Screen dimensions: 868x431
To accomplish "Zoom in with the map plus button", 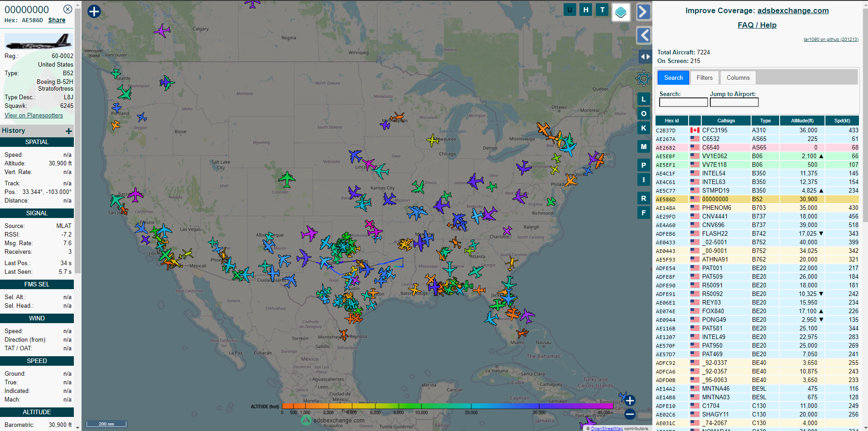I will coord(630,401).
